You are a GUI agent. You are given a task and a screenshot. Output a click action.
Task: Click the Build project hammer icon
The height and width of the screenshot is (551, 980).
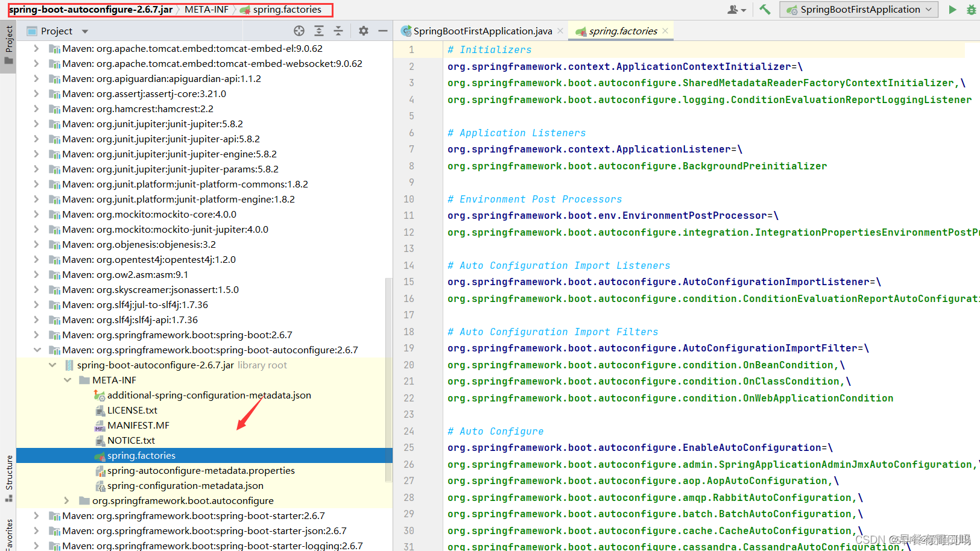click(x=765, y=10)
